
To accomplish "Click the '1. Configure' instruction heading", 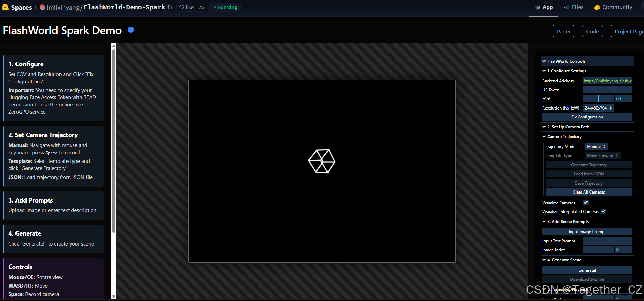I will (26, 64).
